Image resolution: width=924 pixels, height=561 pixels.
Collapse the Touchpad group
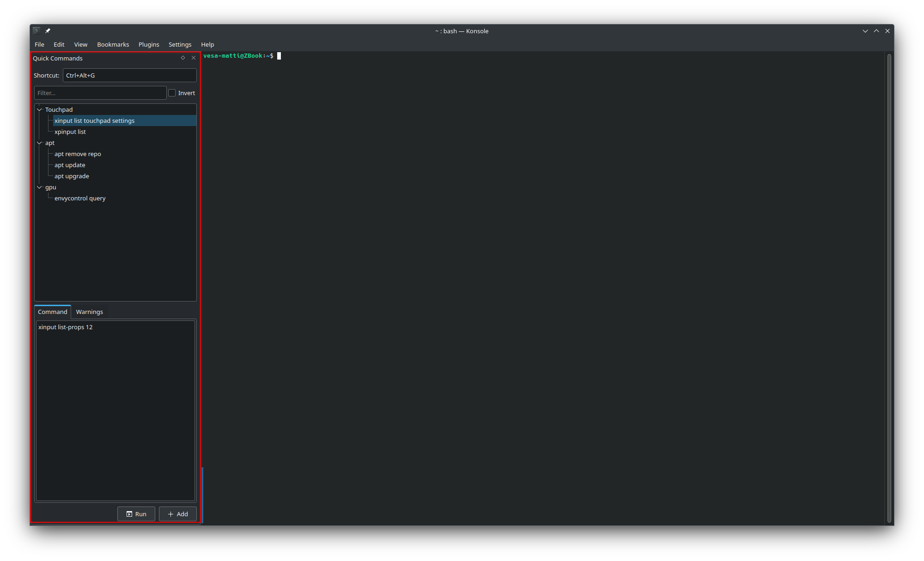[40, 109]
